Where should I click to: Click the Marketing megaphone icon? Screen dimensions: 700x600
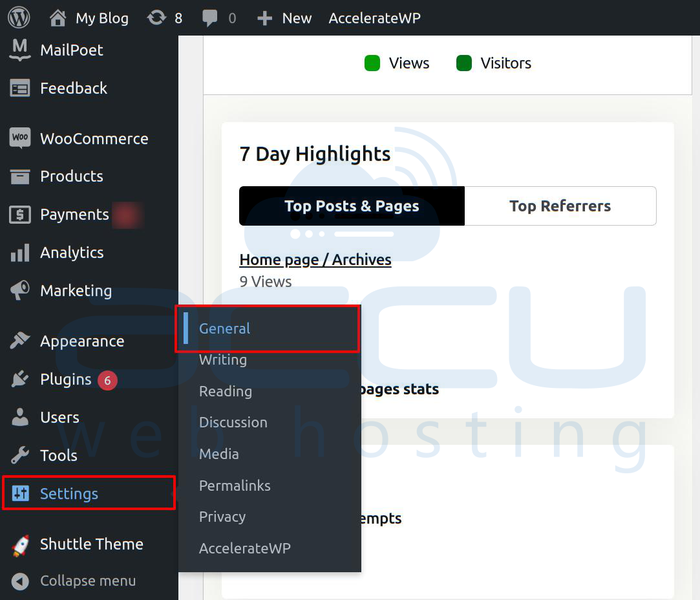click(x=19, y=290)
